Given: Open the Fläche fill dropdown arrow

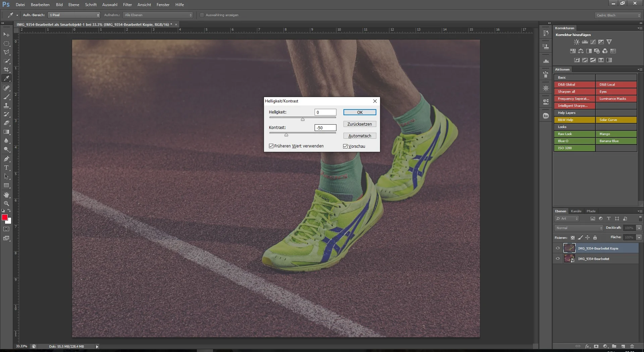Looking at the screenshot, I should coord(639,237).
